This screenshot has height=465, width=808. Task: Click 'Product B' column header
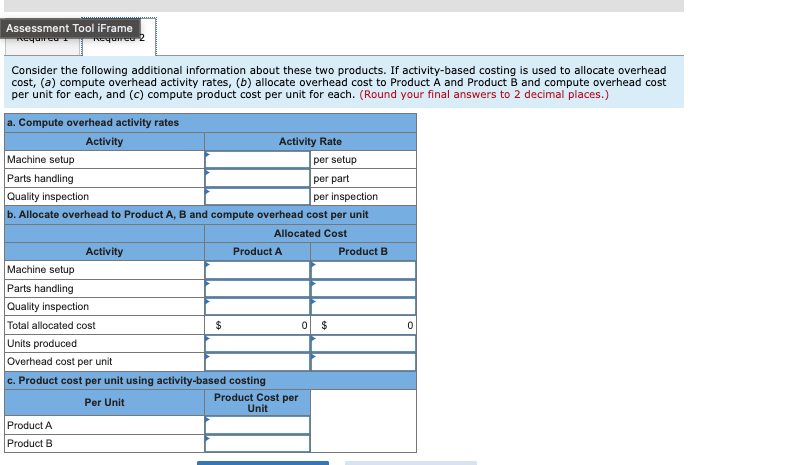point(363,252)
